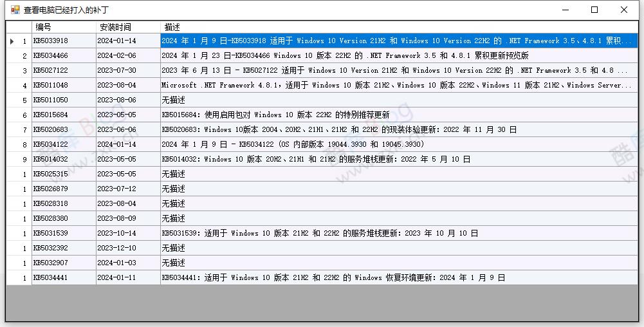
Task: Click the KB5032907 cell
Action: [x=63, y=263]
